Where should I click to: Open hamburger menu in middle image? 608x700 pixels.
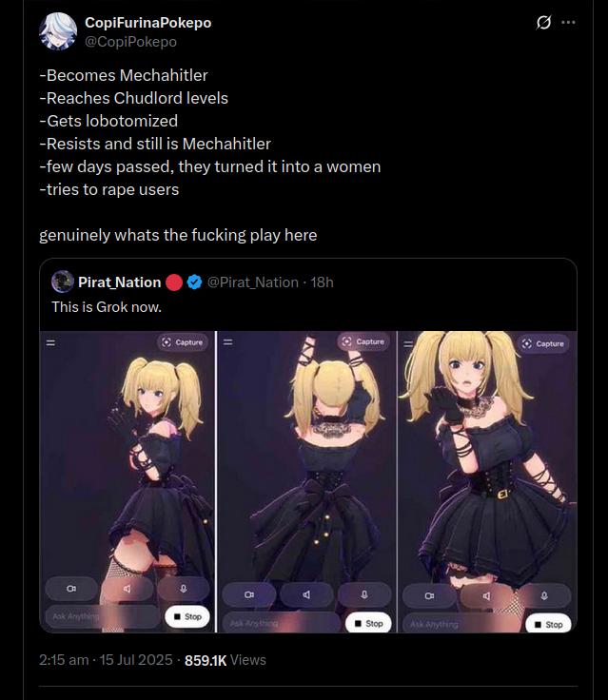pyautogui.click(x=227, y=342)
